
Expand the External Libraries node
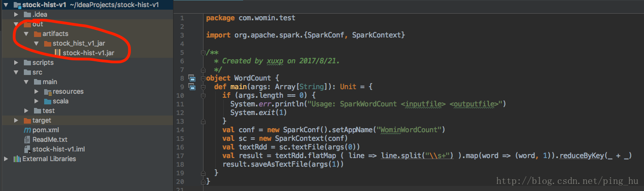click(6, 159)
